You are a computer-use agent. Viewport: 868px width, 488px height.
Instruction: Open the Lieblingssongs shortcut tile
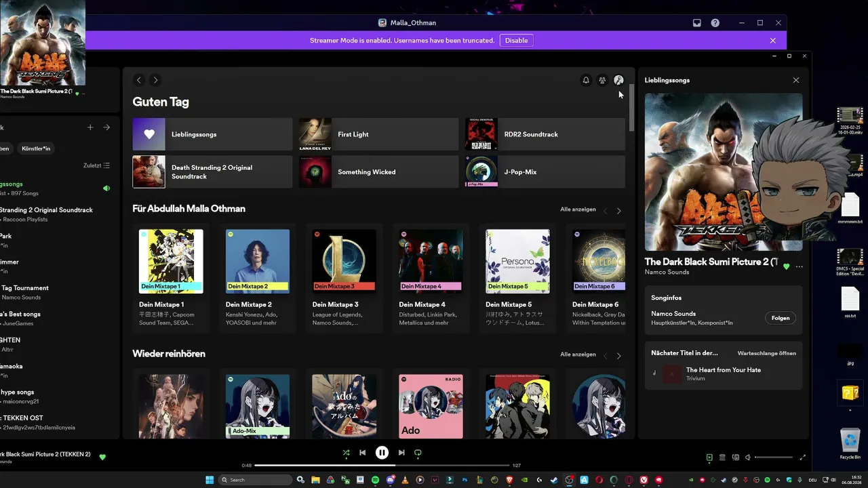tap(212, 134)
